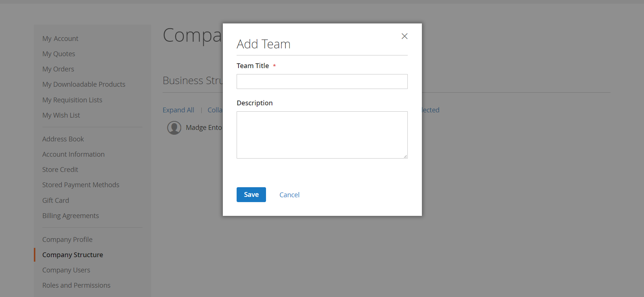The image size is (644, 297).
Task: View My Requisition Lists
Action: 72,100
